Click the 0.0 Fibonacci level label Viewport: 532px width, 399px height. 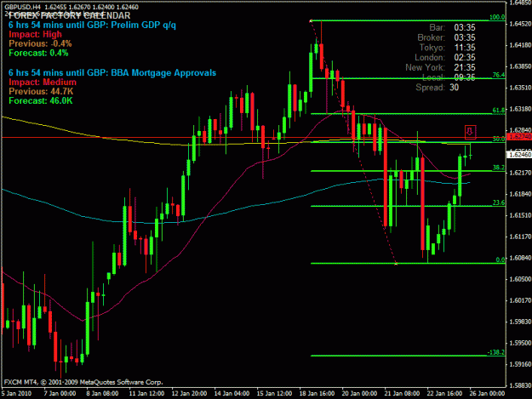click(x=501, y=259)
